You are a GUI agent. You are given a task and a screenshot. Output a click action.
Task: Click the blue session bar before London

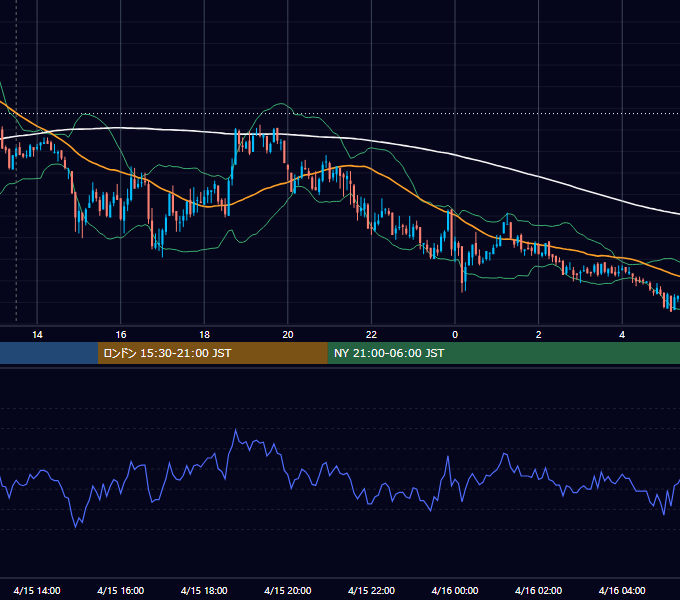coord(49,353)
